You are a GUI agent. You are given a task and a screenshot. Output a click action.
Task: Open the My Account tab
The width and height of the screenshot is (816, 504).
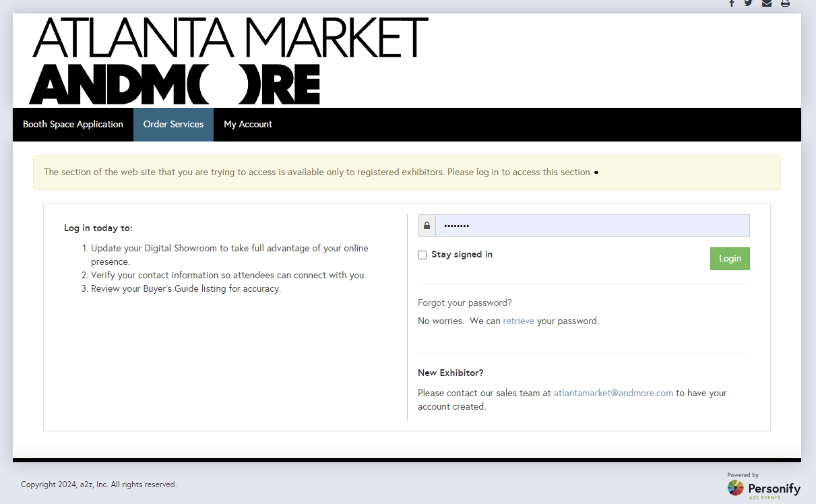coord(248,125)
